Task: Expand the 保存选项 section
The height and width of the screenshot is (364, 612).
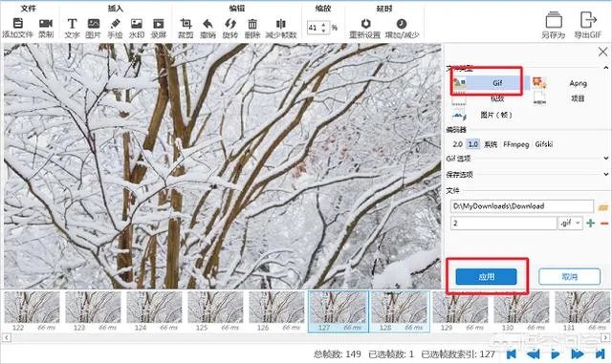Action: (x=605, y=175)
